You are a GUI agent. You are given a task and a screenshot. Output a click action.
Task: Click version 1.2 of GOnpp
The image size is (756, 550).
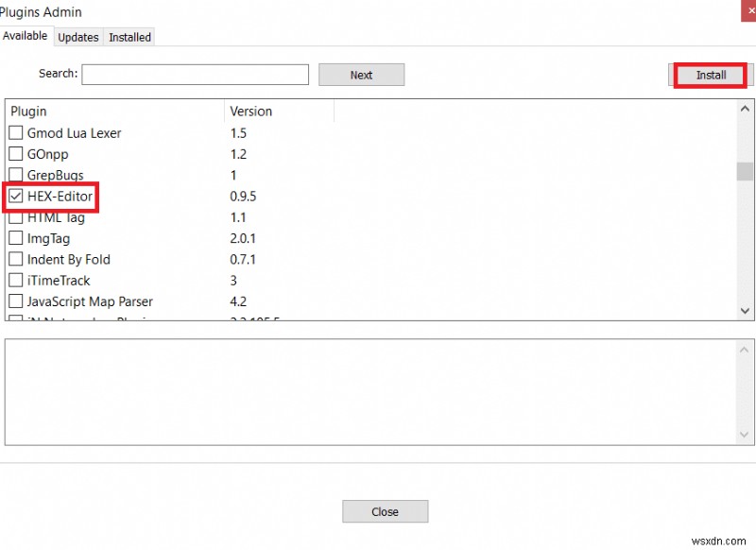(x=238, y=154)
